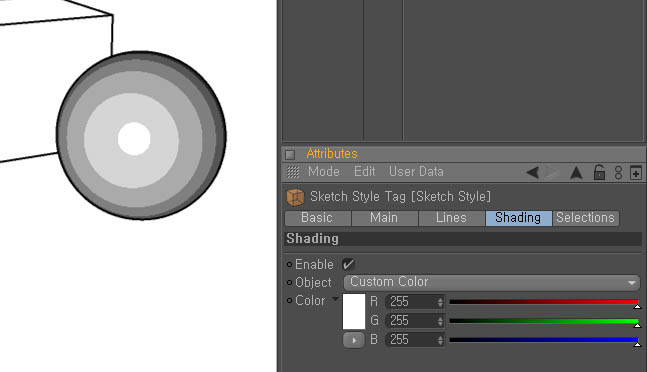Image resolution: width=647 pixels, height=372 pixels.
Task: Click the back arrow in Attributes toolbar
Action: 533,172
